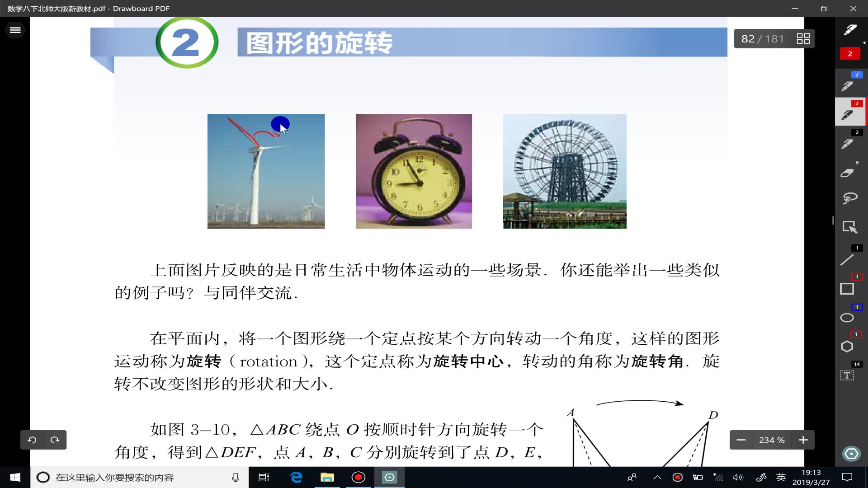Click the bold term 旋转角
868x488 pixels.
(x=657, y=361)
